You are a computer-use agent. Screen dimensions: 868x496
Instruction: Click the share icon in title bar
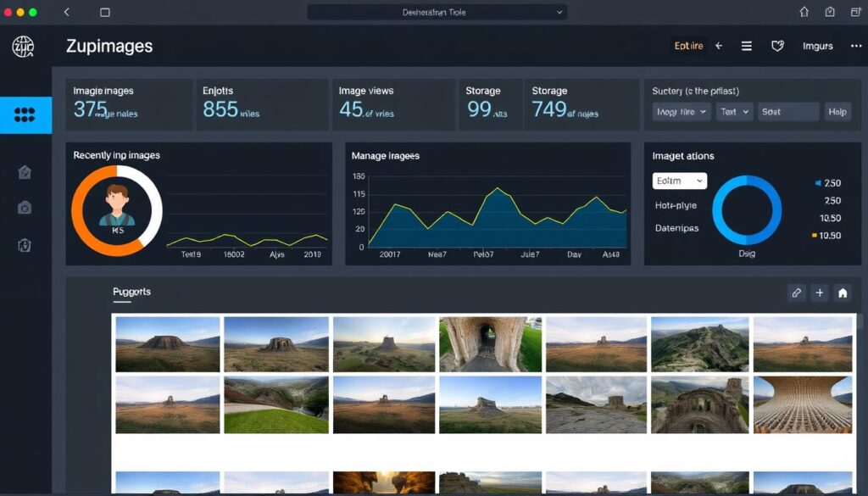pyautogui.click(x=830, y=12)
